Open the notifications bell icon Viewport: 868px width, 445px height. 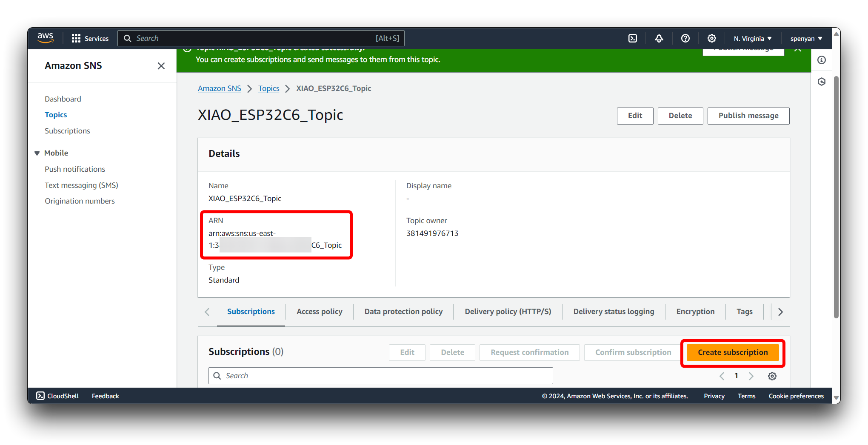(x=659, y=38)
